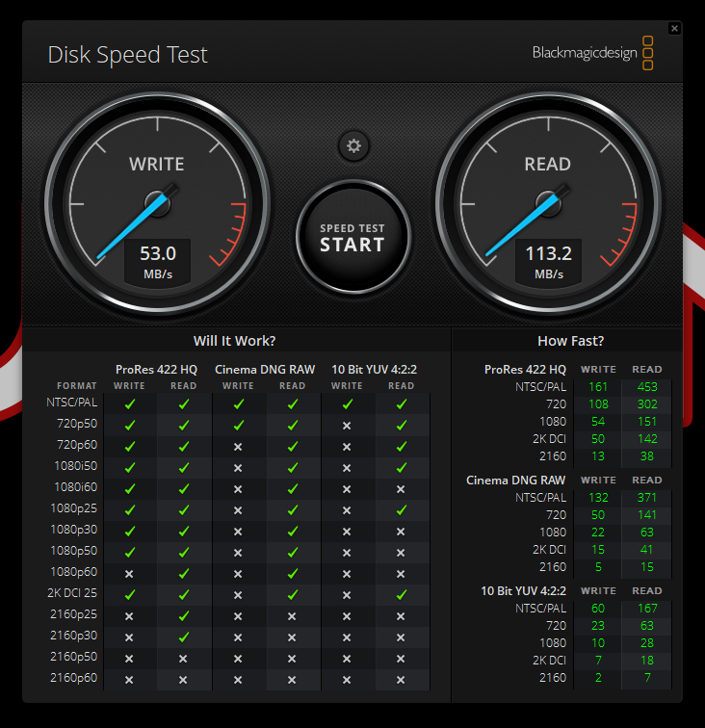Click the "Will It Work?" panel header
Screen dimensions: 705x728
click(234, 341)
